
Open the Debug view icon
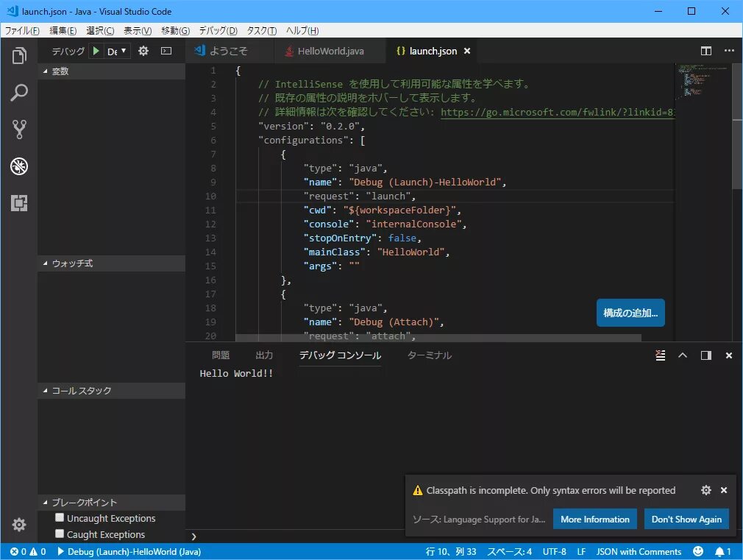[19, 166]
